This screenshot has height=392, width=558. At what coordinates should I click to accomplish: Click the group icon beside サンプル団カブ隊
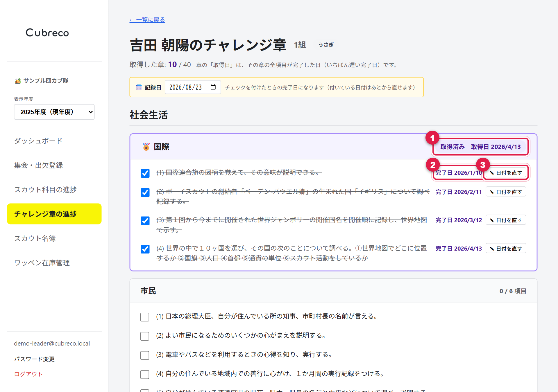[x=18, y=81]
